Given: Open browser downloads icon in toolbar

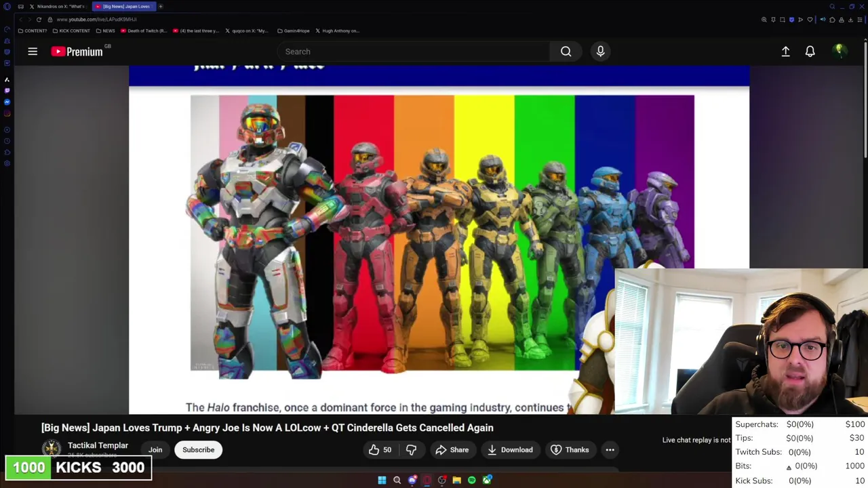Looking at the screenshot, I should (x=850, y=19).
